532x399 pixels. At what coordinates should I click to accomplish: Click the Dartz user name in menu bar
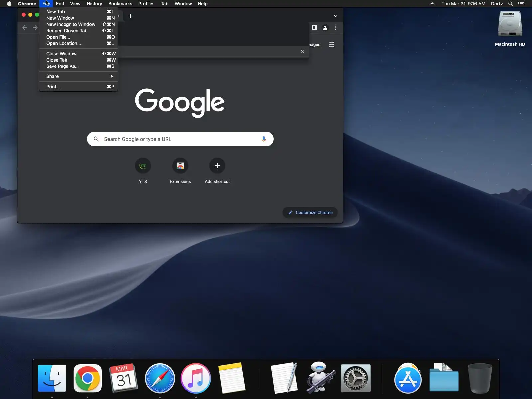[x=497, y=4]
